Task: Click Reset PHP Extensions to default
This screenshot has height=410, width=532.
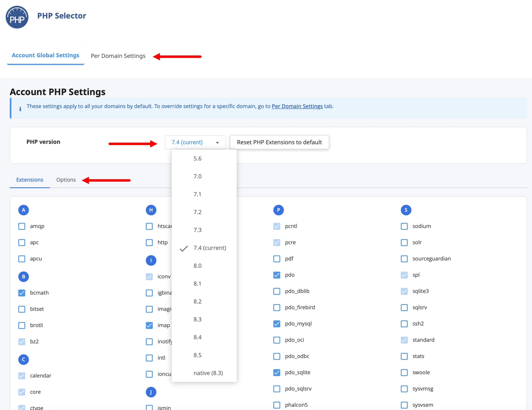Action: [279, 142]
